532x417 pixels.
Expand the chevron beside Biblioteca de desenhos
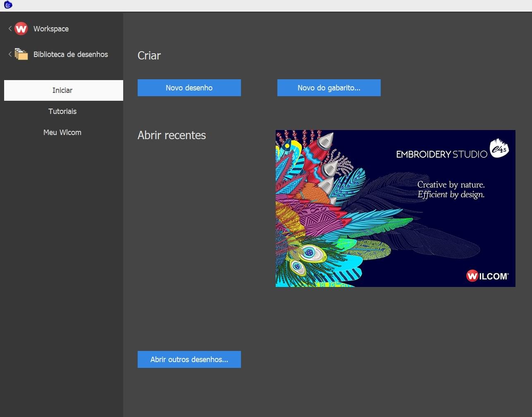[10, 54]
